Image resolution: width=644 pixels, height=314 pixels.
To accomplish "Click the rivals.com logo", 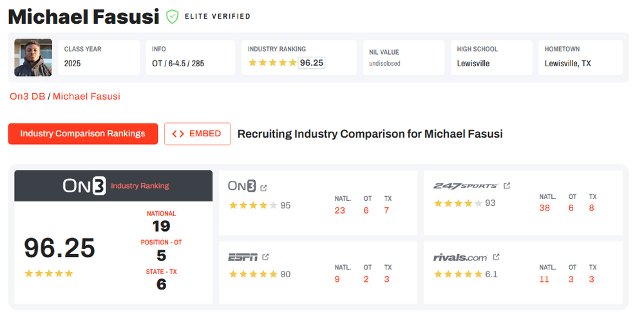I will tap(460, 257).
